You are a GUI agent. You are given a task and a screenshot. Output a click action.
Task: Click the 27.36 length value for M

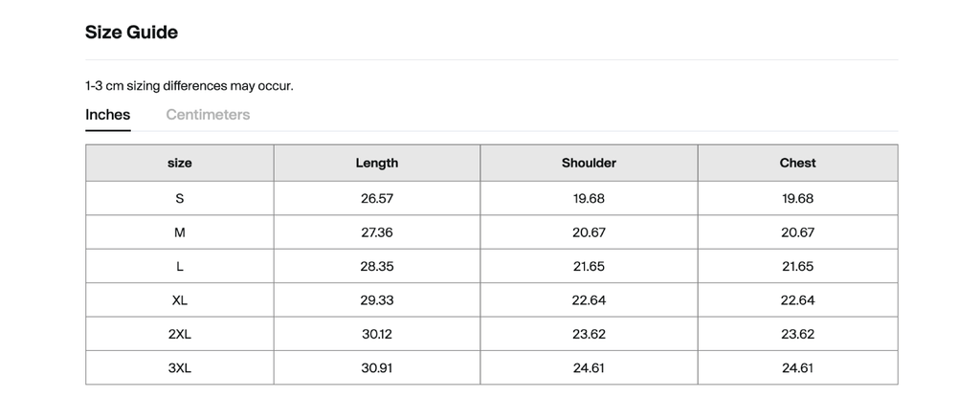[x=376, y=232]
